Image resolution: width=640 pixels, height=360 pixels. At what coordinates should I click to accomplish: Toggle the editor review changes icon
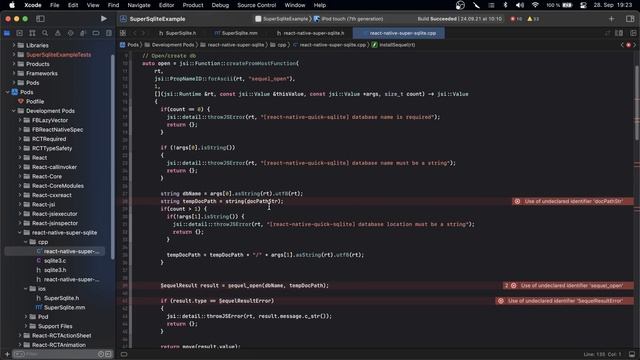[607, 33]
